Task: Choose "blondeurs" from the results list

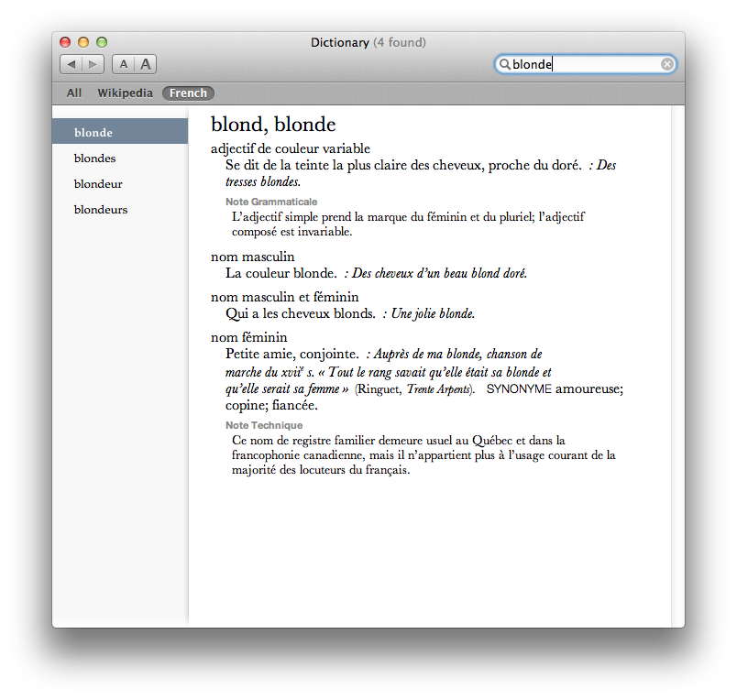Action: click(x=101, y=210)
